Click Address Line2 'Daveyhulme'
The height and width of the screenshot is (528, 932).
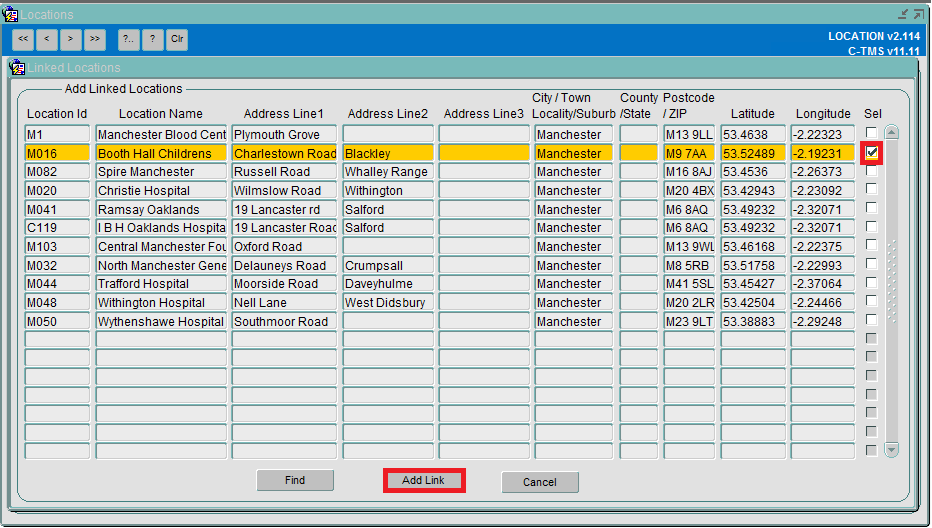[388, 284]
